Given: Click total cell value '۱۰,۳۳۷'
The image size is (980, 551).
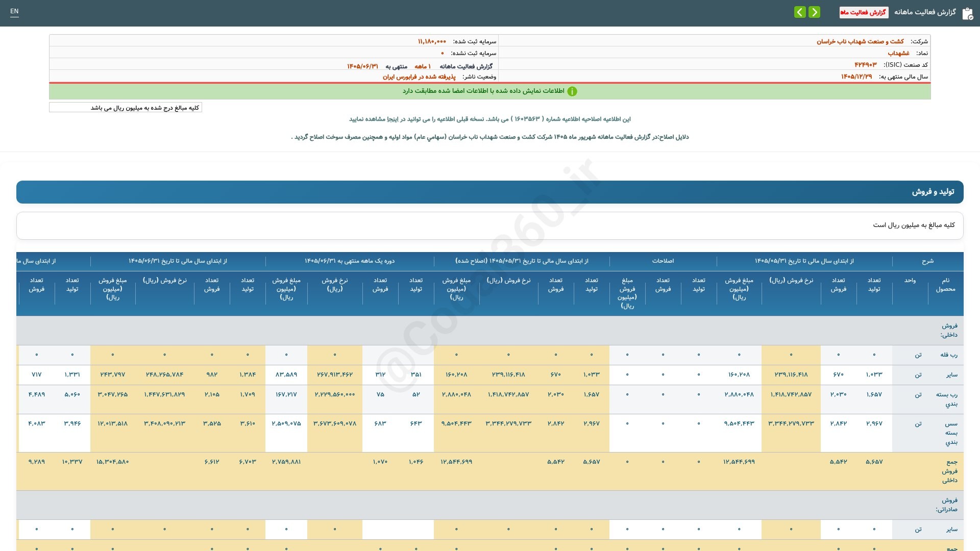Looking at the screenshot, I should [x=72, y=462].
